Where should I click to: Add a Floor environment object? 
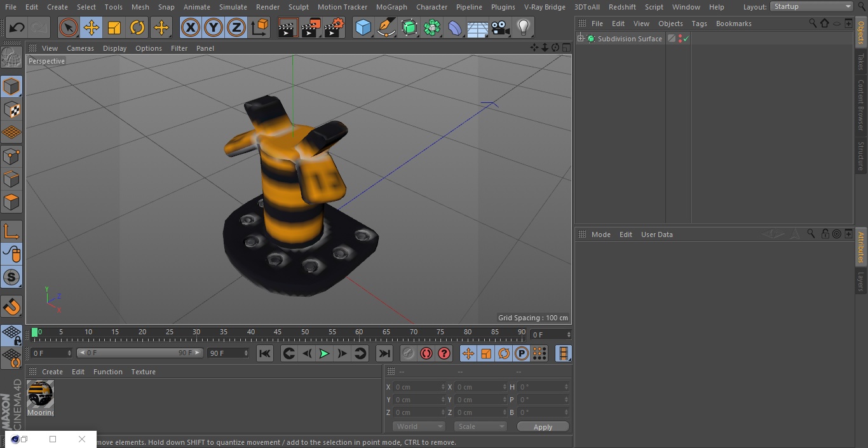coord(478,27)
